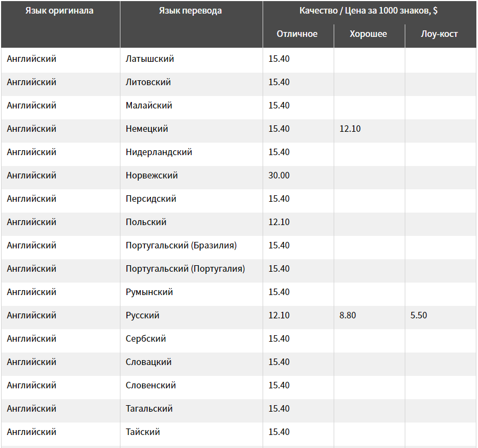Click the 12.10 price for Польский
The width and height of the screenshot is (478, 448).
point(279,222)
